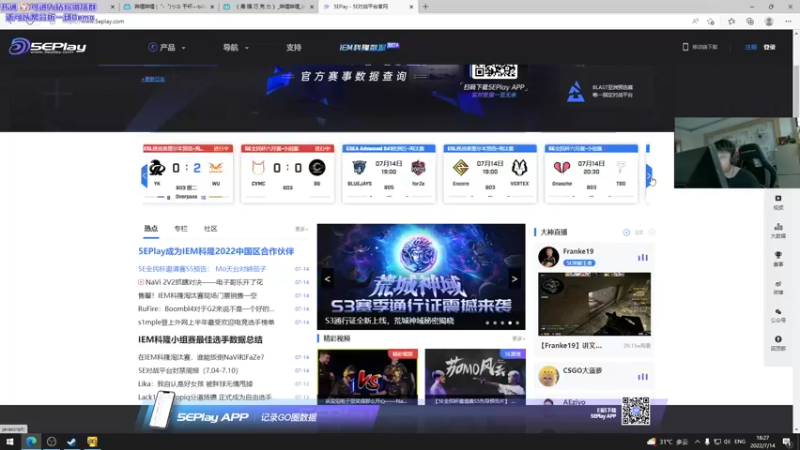Open the IEM科隆 beta menu item
The image size is (800, 450).
tap(369, 47)
